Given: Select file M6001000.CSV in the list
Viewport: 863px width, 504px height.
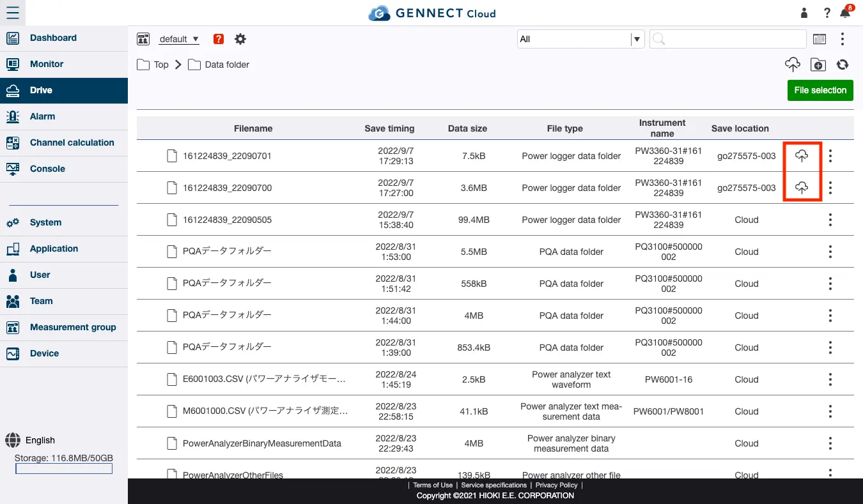Looking at the screenshot, I should coord(265,411).
